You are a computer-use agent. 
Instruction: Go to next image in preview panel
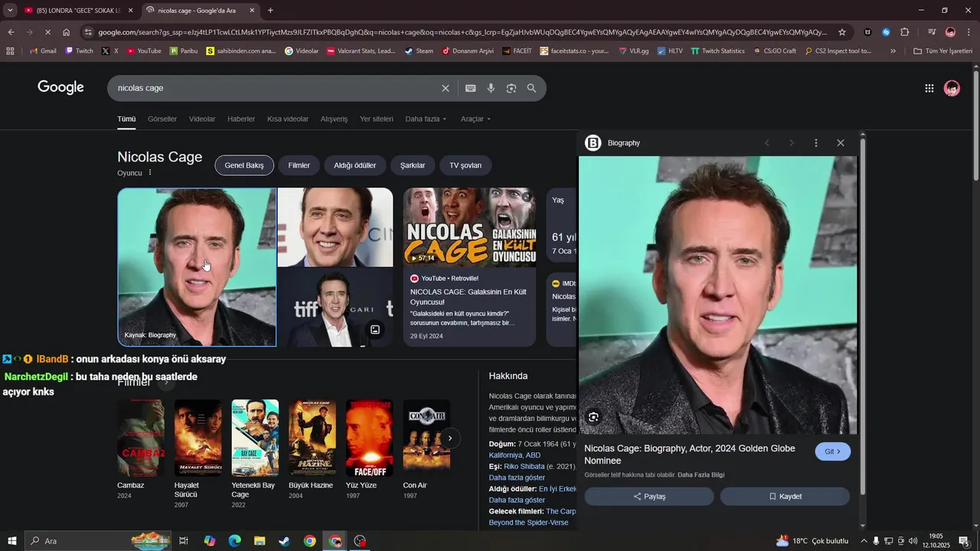(x=792, y=143)
